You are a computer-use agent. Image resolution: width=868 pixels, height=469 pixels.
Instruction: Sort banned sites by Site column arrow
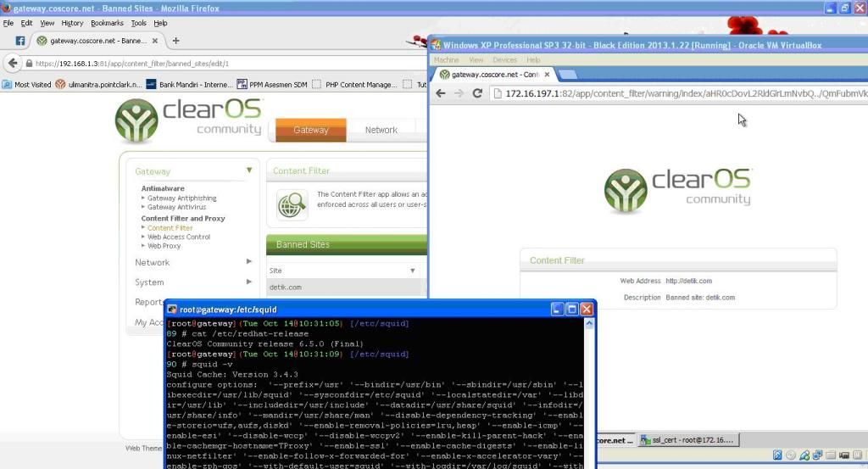pos(413,271)
